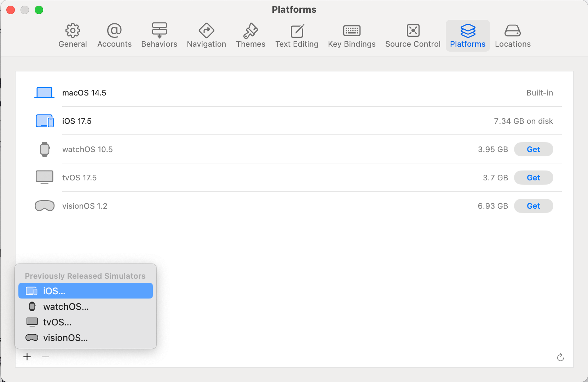The image size is (588, 382).
Task: Open the Locations drive icon
Action: coord(512,31)
